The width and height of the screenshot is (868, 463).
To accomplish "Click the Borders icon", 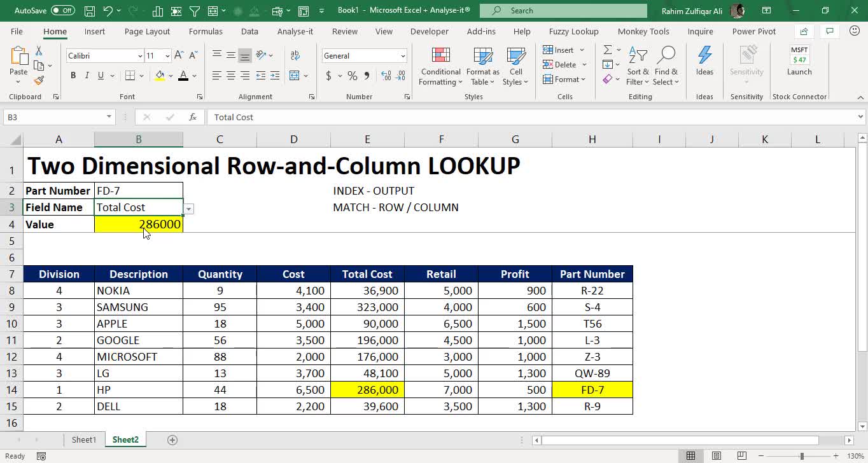I will pos(130,76).
